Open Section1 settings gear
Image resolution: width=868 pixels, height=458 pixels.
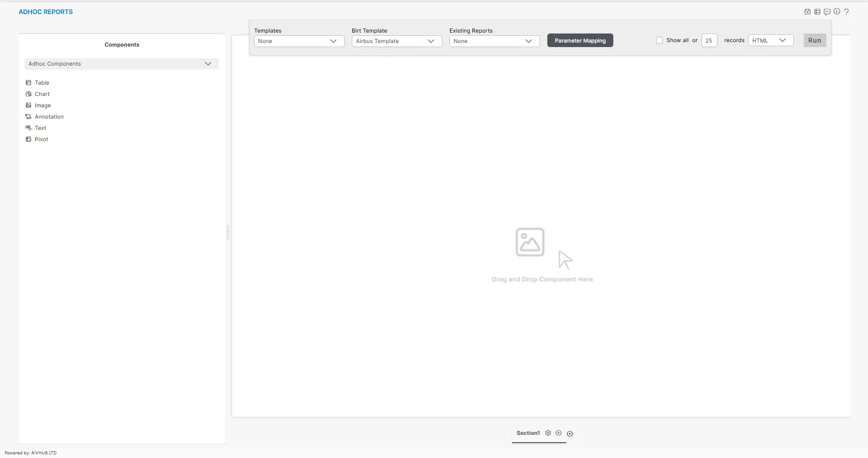pos(548,433)
